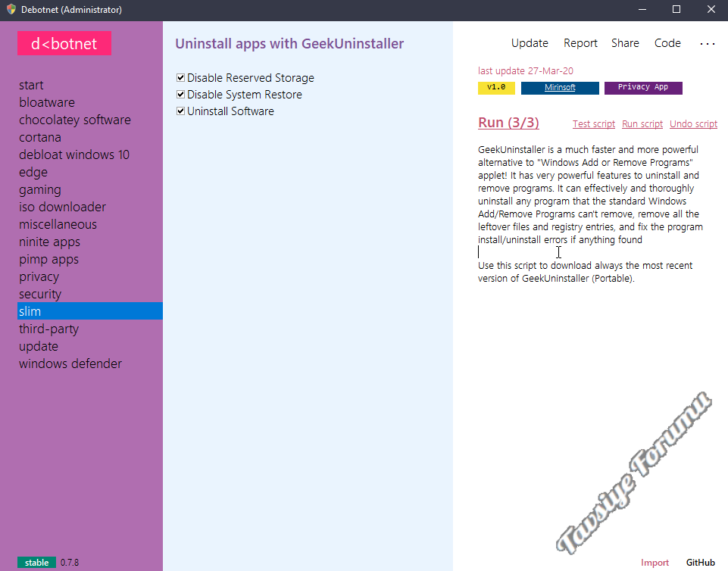This screenshot has height=571, width=728.
Task: Click Update in the top menu
Action: 530,43
